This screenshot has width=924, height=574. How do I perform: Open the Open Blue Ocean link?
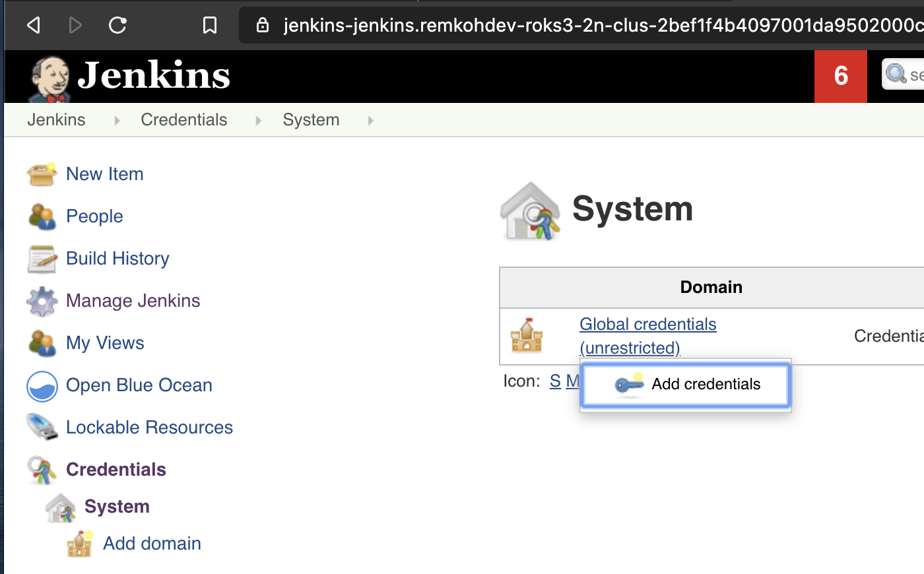point(139,385)
